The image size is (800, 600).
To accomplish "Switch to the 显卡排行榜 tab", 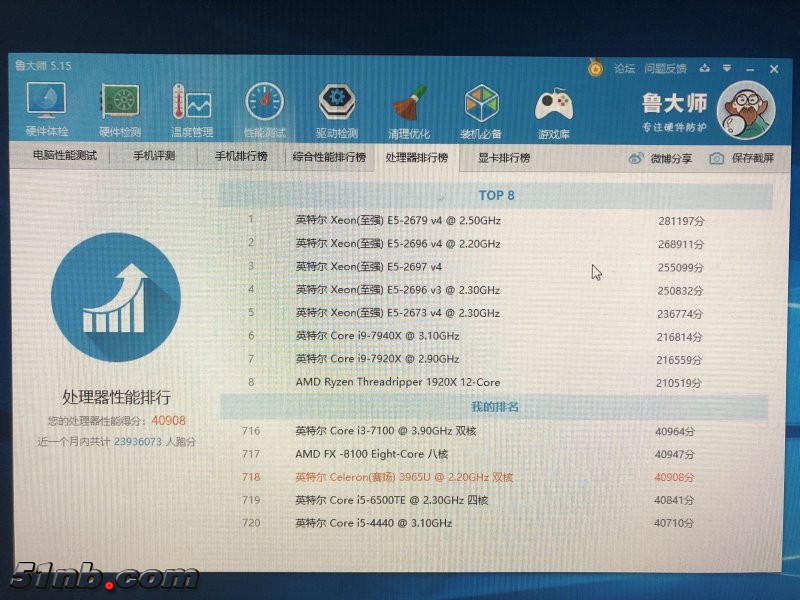I will pyautogui.click(x=504, y=158).
